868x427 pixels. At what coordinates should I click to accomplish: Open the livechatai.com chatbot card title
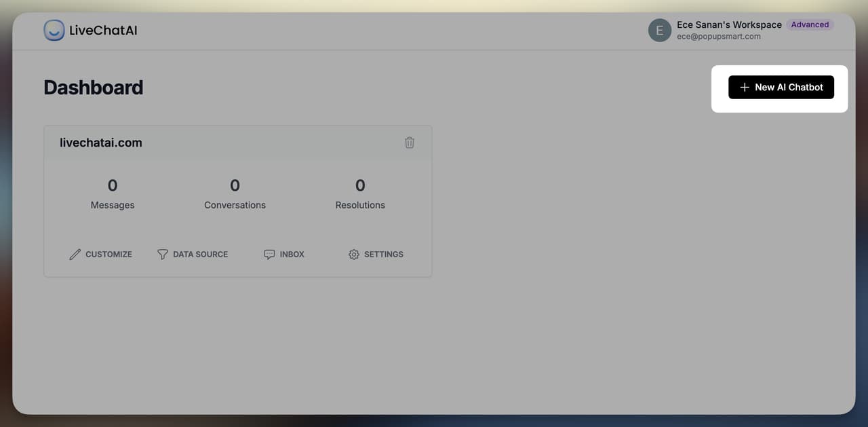tap(101, 143)
